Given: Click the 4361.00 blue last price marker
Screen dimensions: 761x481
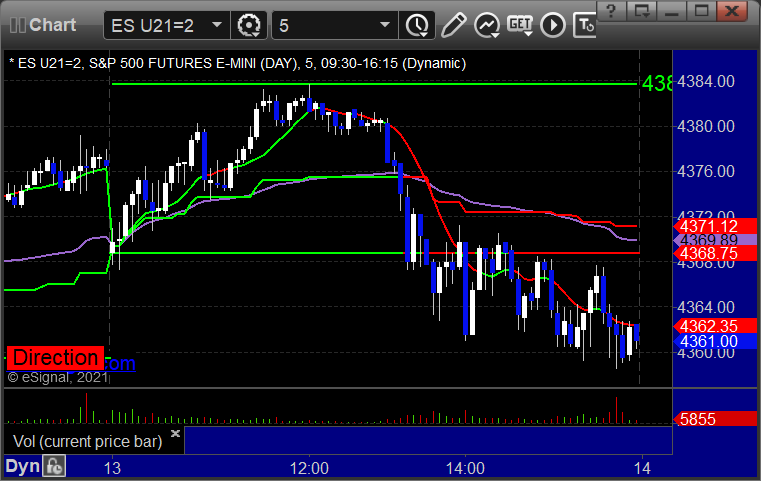Looking at the screenshot, I should (715, 341).
